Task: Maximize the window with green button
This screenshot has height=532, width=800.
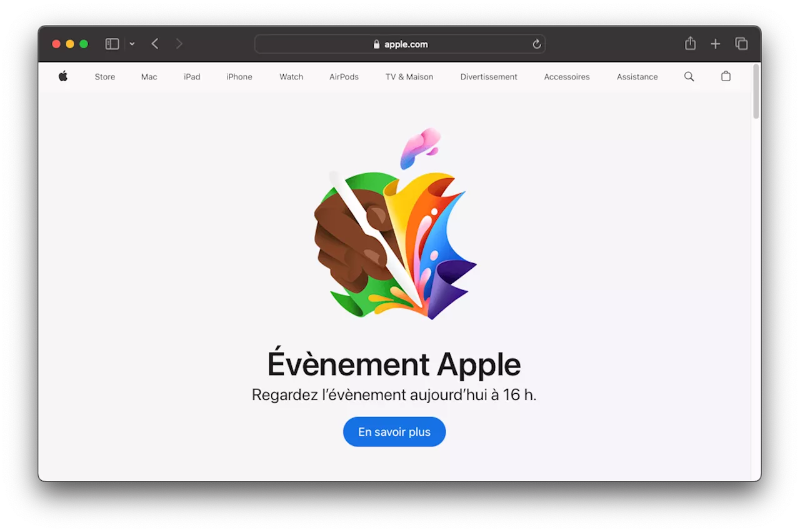Action: tap(84, 44)
